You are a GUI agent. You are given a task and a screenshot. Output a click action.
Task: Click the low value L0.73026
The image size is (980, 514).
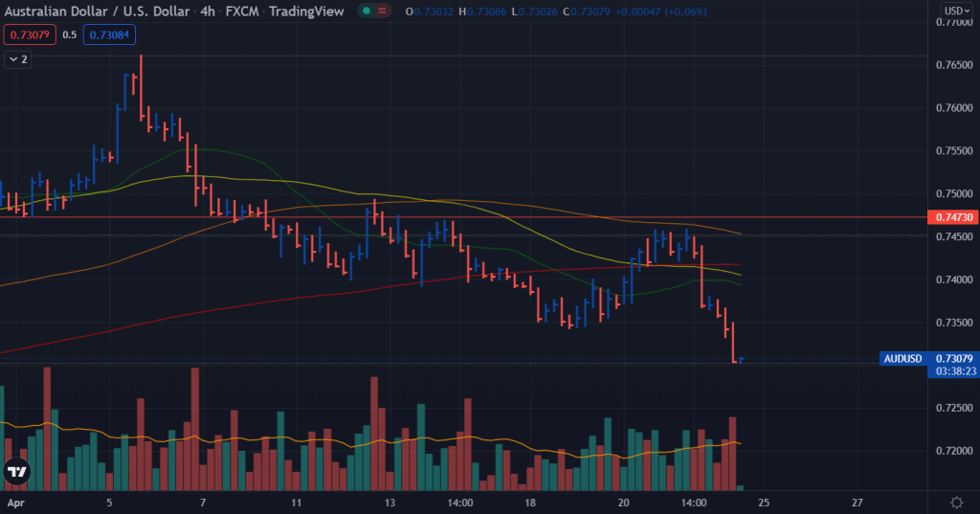(534, 11)
